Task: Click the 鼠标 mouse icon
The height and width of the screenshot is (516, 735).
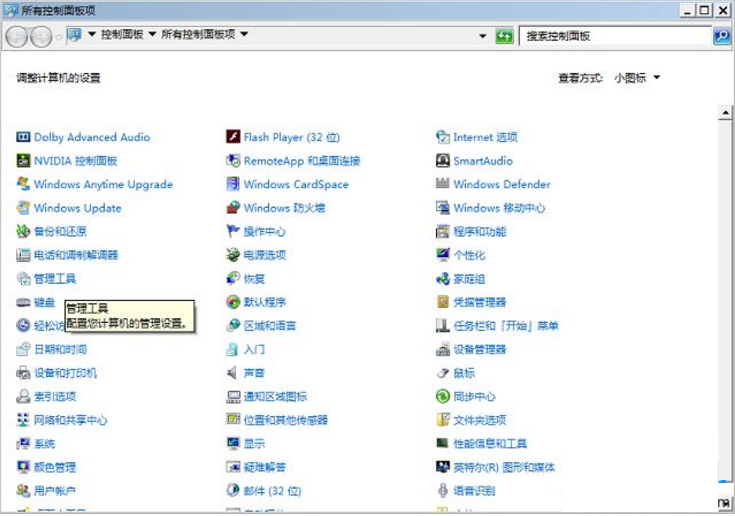Action: 442,373
